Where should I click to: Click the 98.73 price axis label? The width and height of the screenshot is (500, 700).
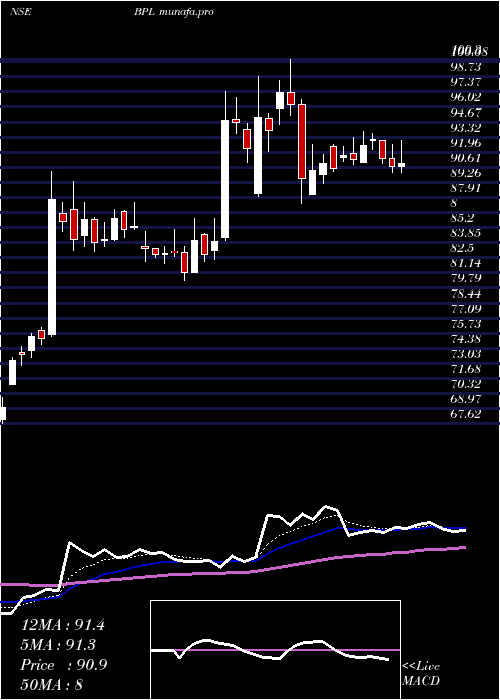(466, 67)
